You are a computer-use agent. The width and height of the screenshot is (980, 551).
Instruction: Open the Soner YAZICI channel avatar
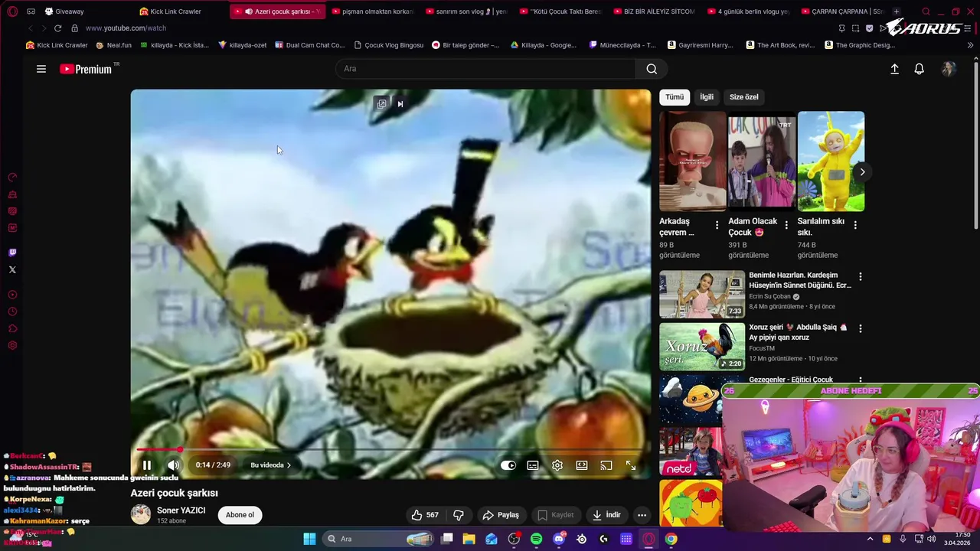(141, 514)
